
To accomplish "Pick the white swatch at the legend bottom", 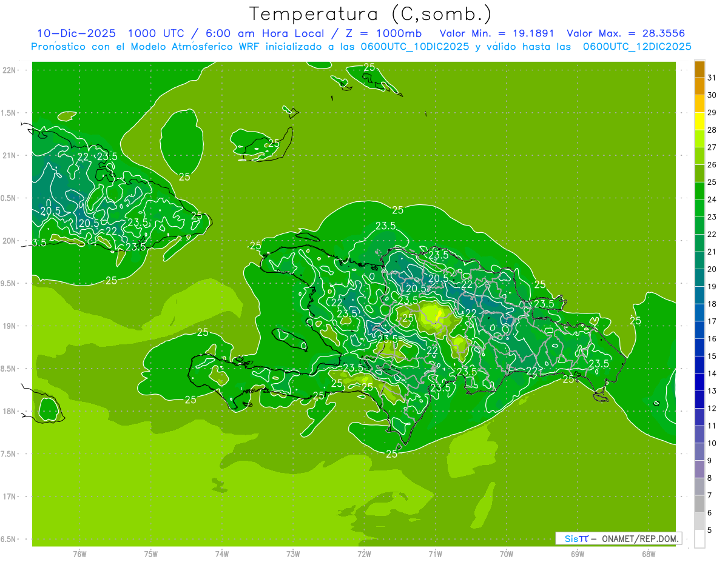I will click(699, 539).
